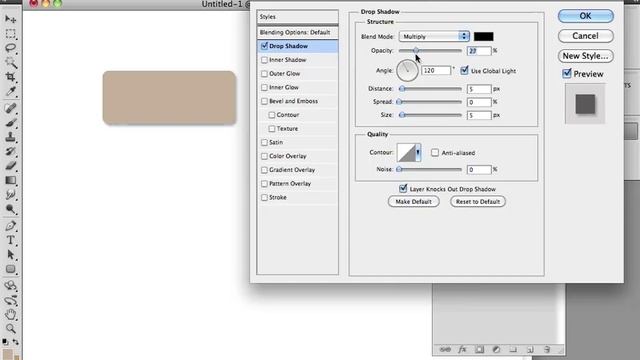The width and height of the screenshot is (640, 360).
Task: Select the Spot Healing Brush tool
Action: pyautogui.click(x=11, y=108)
